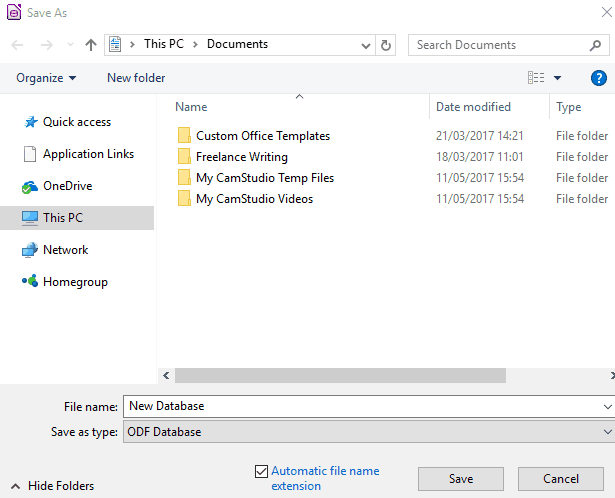Click the horizontal scrollbar thumb
The image size is (615, 498).
tap(340, 375)
